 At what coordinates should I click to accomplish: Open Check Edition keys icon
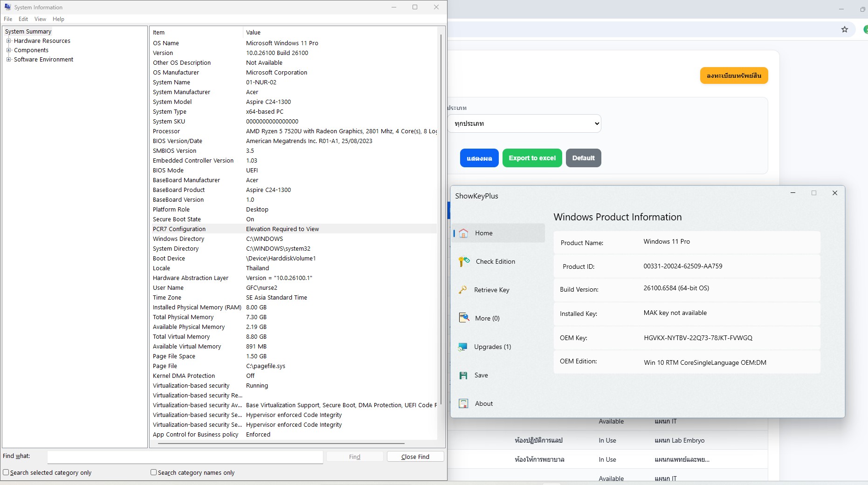[464, 262]
